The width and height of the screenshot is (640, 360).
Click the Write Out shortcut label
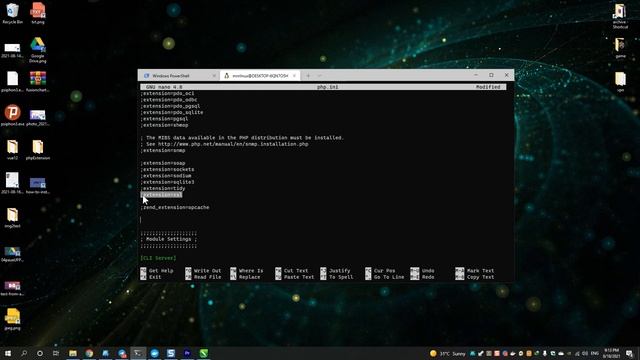click(x=207, y=271)
